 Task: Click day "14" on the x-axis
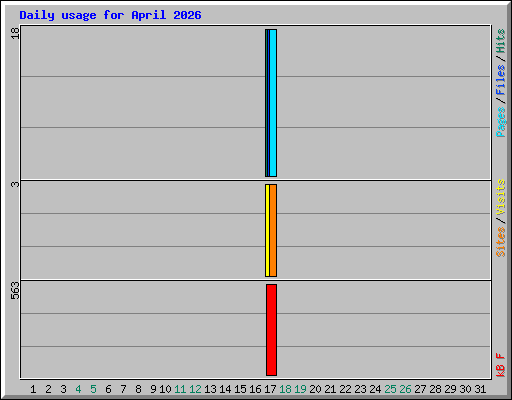tap(225, 389)
